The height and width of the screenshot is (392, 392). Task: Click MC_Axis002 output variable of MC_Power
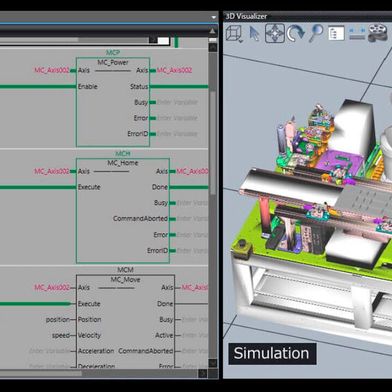[174, 70]
